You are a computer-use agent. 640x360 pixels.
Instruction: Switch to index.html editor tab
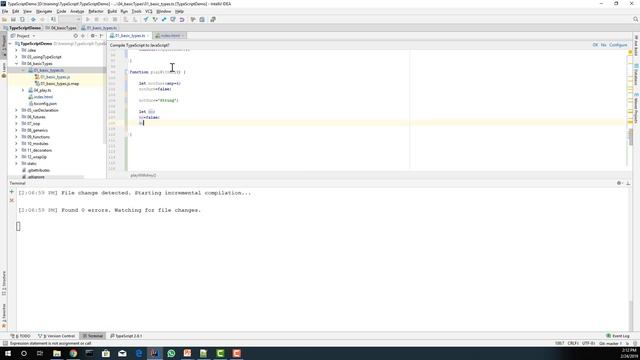coord(170,36)
